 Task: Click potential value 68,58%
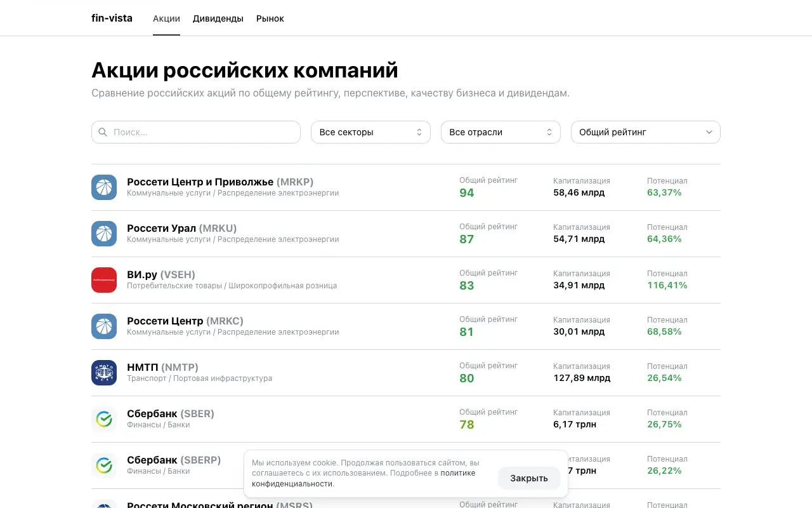click(664, 331)
